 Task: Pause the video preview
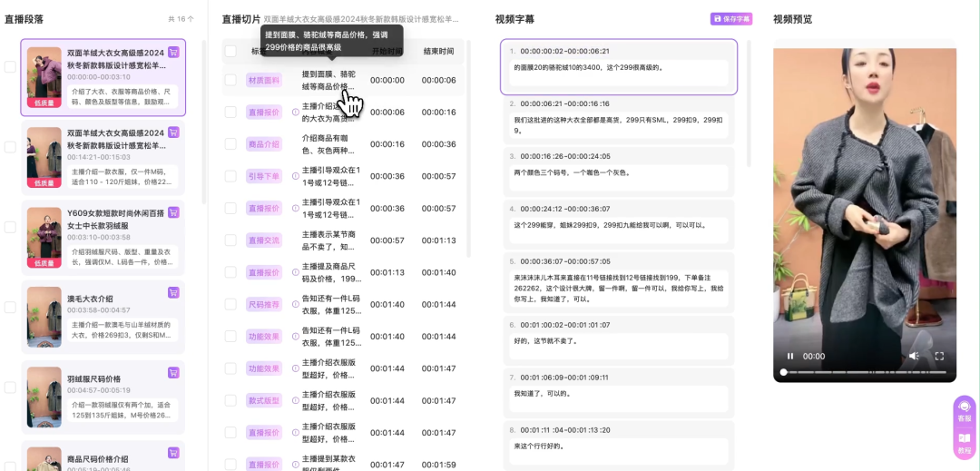click(790, 356)
